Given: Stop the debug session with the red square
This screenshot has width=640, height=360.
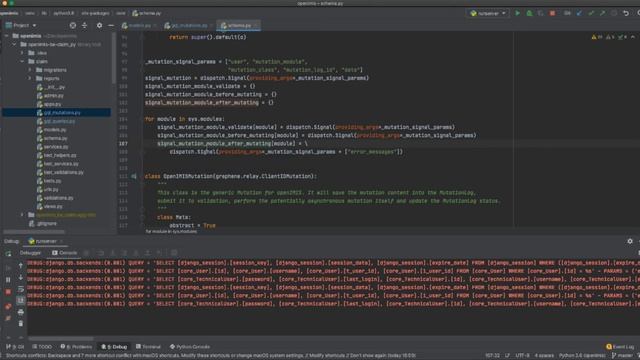Looking at the screenshot, I should (8, 292).
